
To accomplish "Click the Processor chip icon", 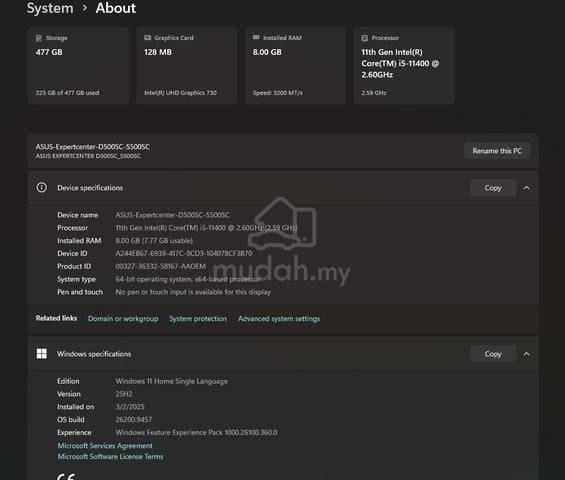I will click(x=365, y=38).
